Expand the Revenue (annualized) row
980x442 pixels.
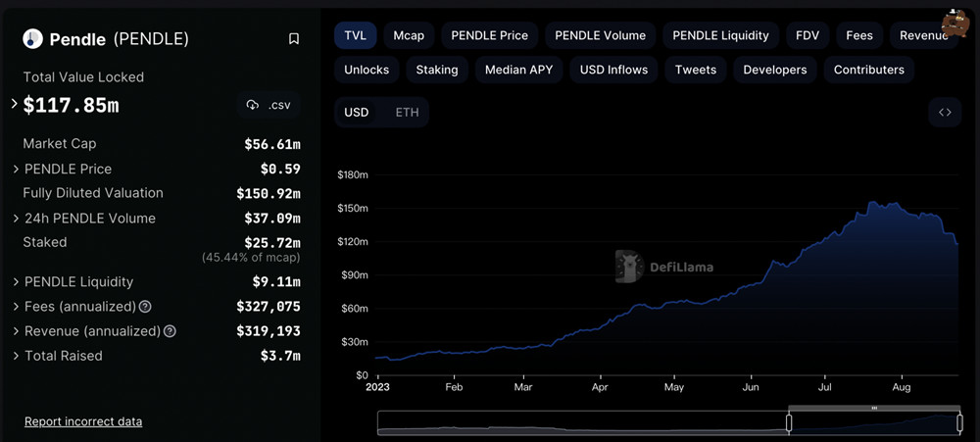coord(16,331)
